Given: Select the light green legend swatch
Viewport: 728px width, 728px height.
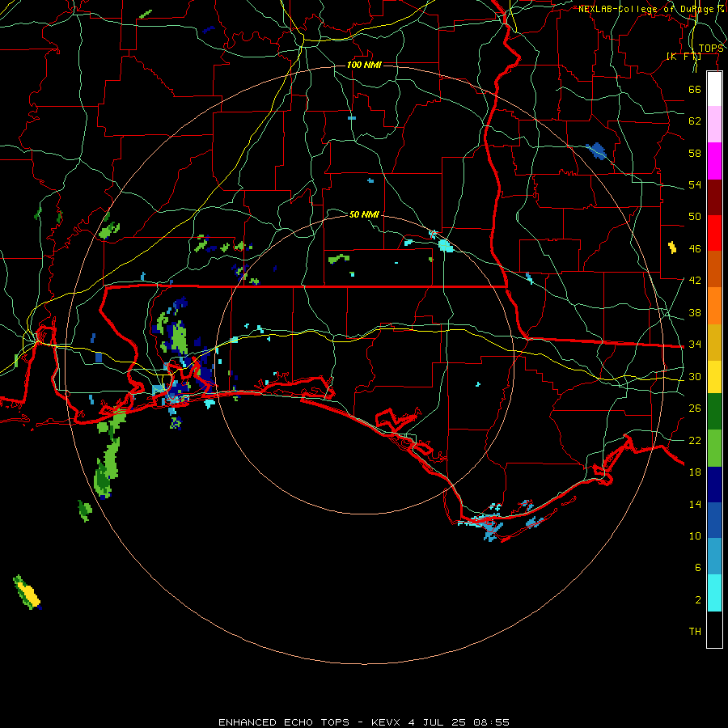Looking at the screenshot, I should [714, 448].
